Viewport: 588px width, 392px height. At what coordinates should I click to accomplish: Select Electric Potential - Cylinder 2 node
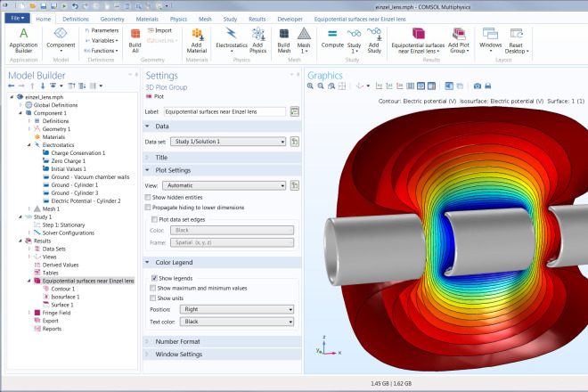coord(86,201)
